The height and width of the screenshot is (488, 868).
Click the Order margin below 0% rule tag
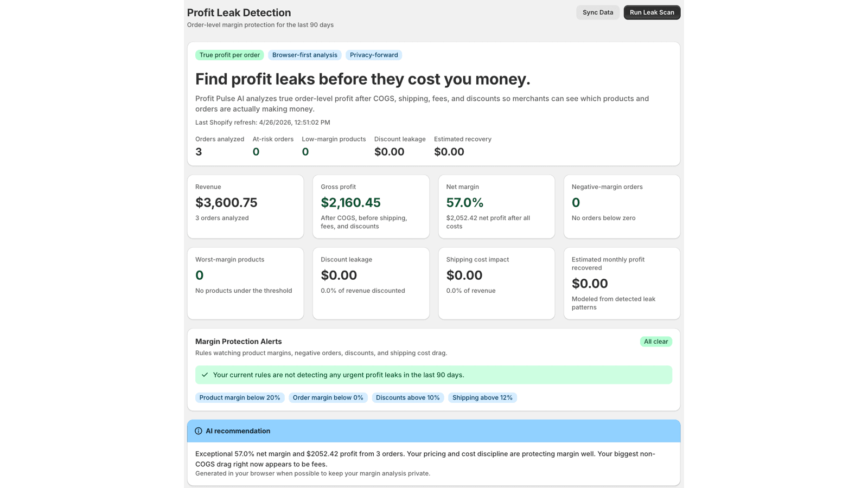click(328, 397)
